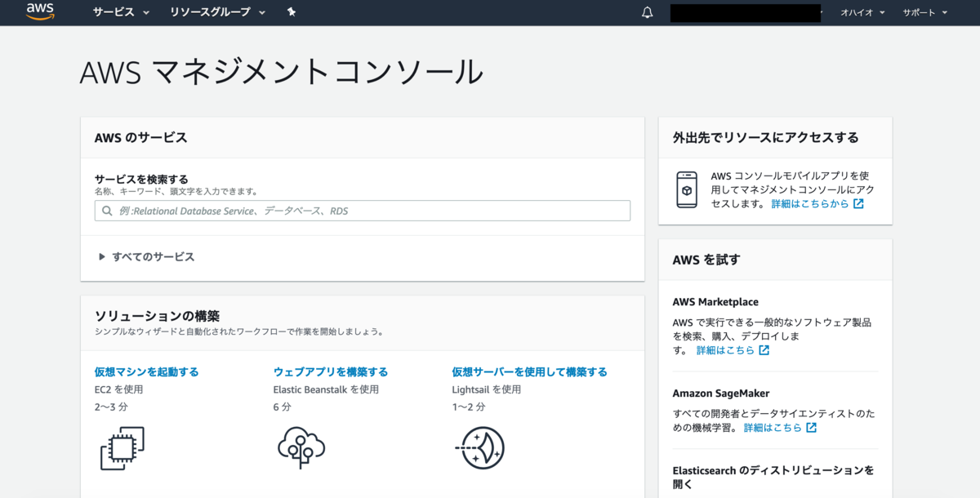980x498 pixels.
Task: Open 仮想マシンを起動する link
Action: click(146, 371)
